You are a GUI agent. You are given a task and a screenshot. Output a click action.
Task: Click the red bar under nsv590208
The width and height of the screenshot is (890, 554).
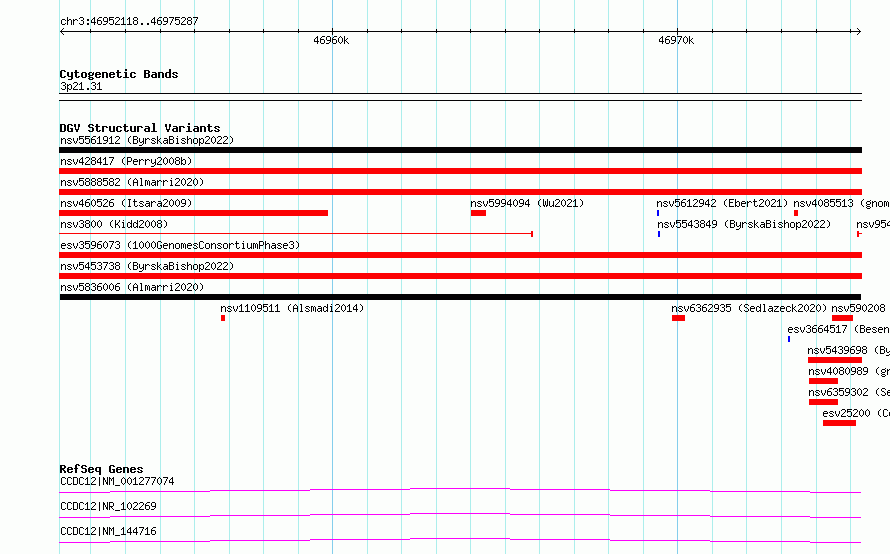pyautogui.click(x=842, y=318)
